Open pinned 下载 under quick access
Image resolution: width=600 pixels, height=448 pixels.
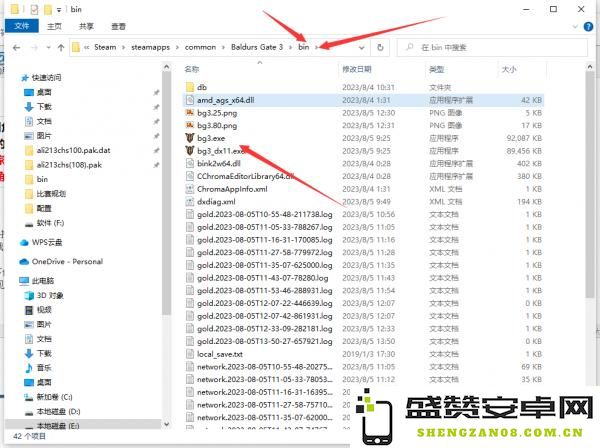pyautogui.click(x=44, y=107)
